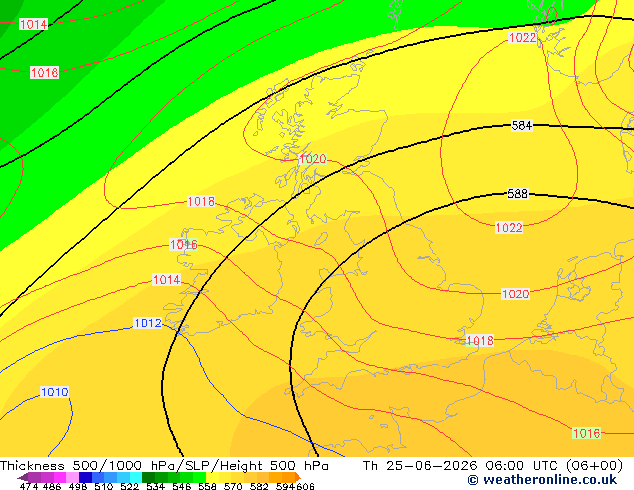
Task: Click the black 588 height contour label
Action: click(x=518, y=194)
